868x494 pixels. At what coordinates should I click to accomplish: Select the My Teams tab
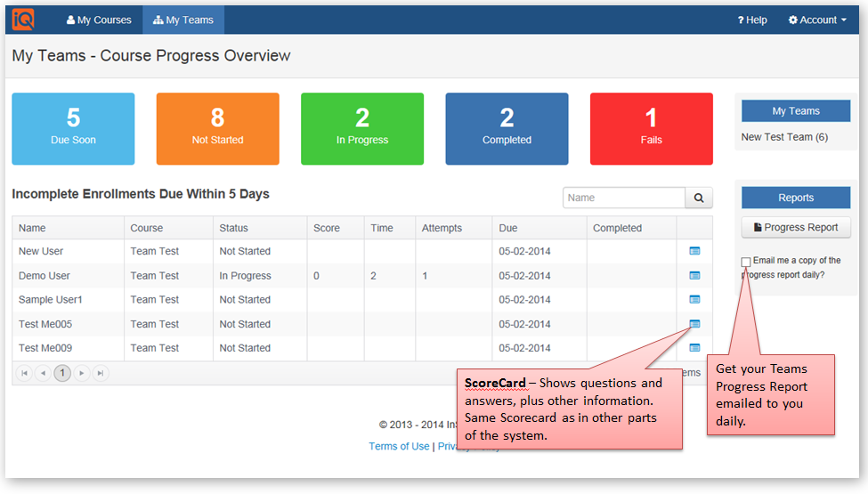click(x=183, y=20)
